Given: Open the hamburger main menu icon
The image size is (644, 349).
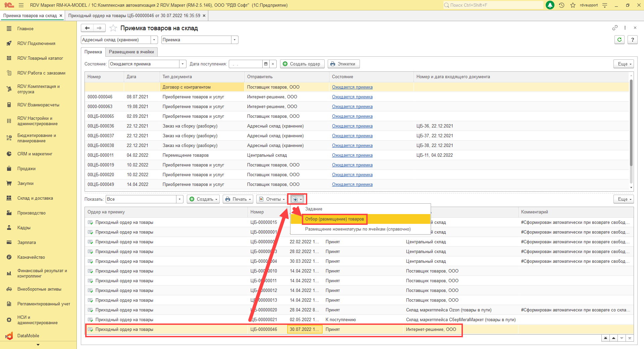Looking at the screenshot, I should [21, 5].
